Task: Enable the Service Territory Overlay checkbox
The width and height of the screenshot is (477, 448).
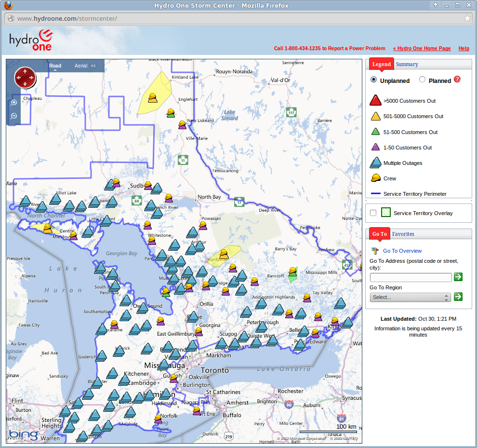Action: coord(373,213)
